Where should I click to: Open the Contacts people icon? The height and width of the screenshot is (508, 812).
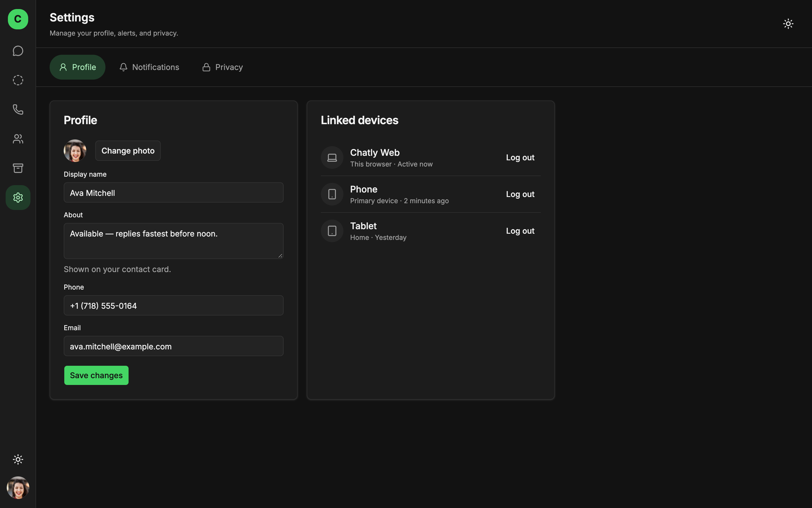pos(18,139)
